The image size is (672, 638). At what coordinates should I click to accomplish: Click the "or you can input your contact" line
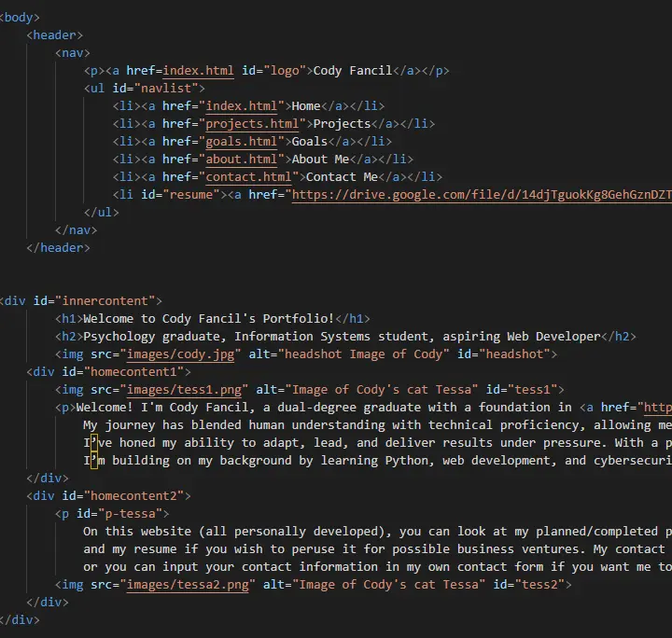(378, 567)
